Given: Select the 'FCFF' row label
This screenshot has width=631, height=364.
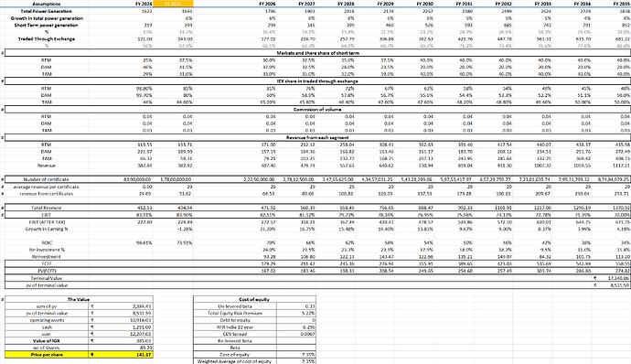Looking at the screenshot, I should [x=47, y=263].
